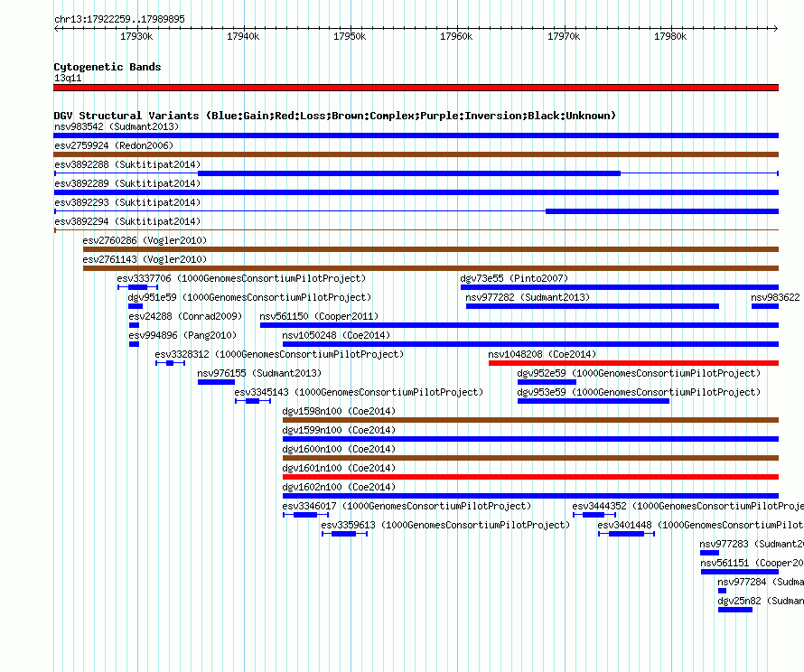Click the esv3892288 (Suktitipat2014) label

click(127, 164)
